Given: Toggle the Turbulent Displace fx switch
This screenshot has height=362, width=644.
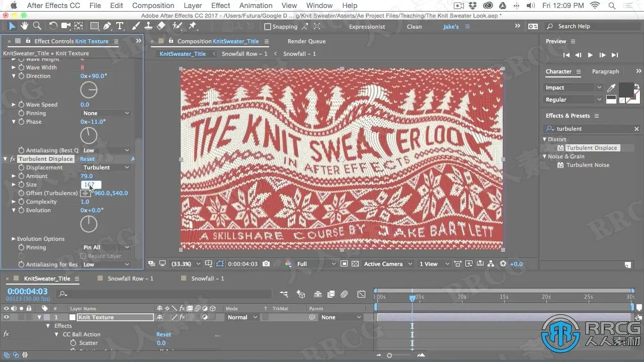Looking at the screenshot, I should click(13, 159).
